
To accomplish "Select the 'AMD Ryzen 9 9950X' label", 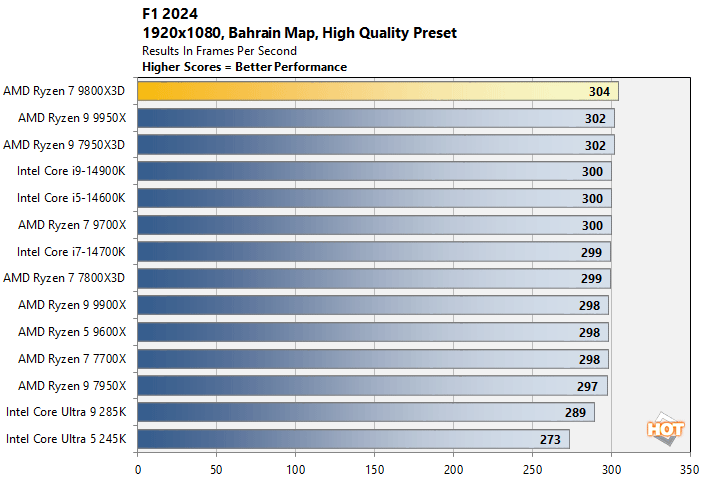I will (x=72, y=118).
